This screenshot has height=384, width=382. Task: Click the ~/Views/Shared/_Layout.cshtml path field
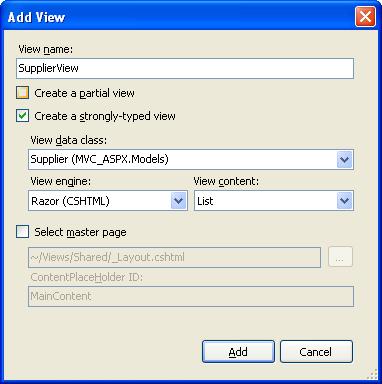click(x=175, y=257)
